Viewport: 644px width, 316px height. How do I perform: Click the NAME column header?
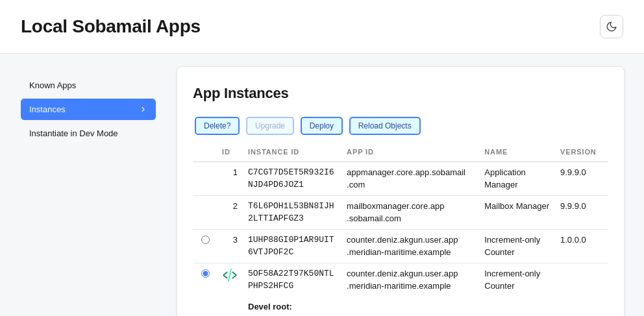(496, 152)
